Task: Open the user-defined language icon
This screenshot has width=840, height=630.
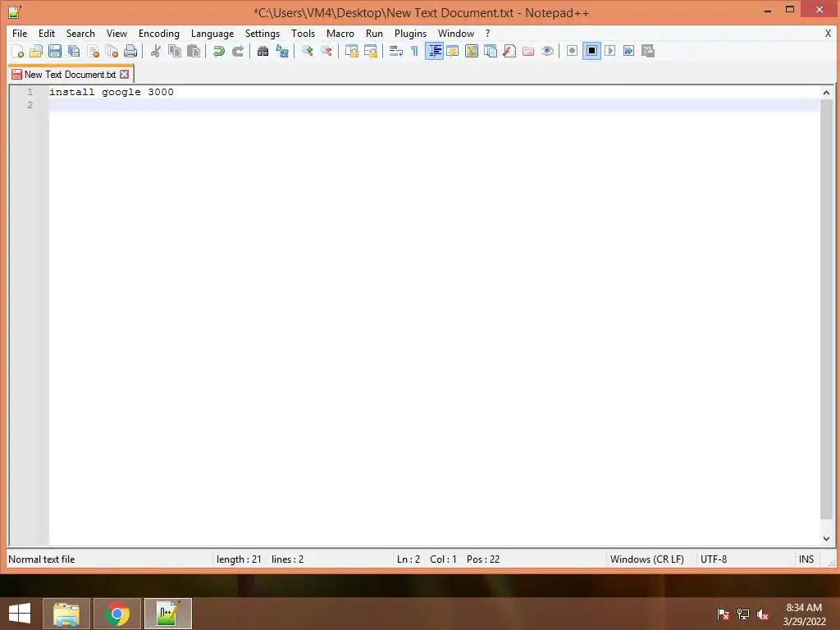Action: (453, 51)
